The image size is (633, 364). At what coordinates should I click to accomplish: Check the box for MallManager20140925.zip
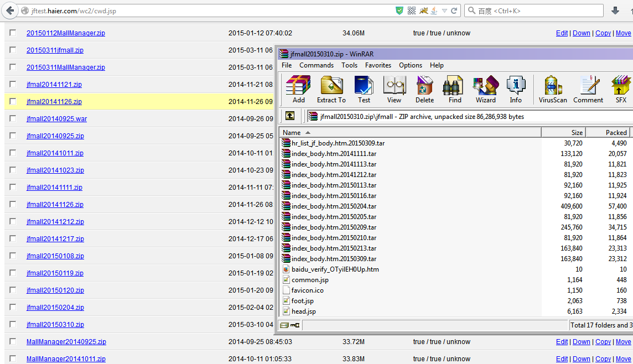pos(13,341)
